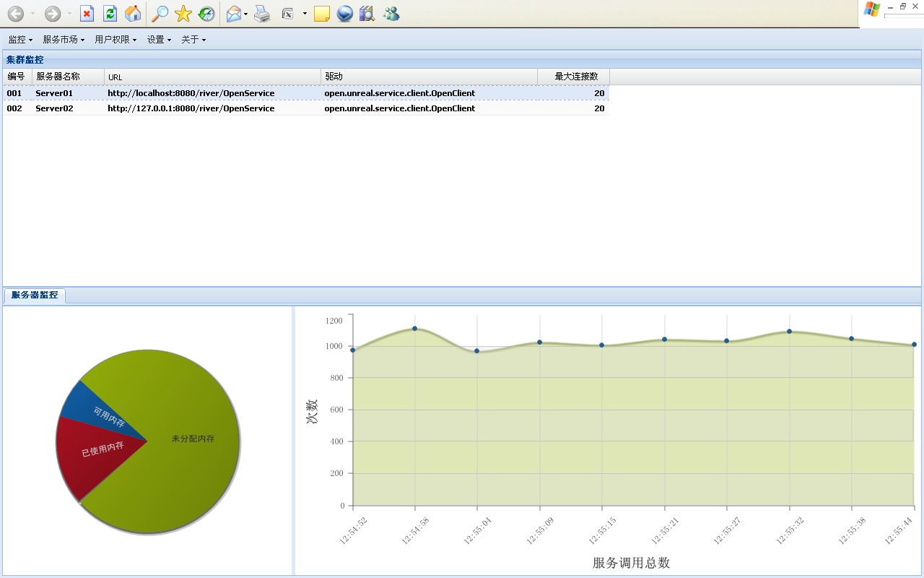Sort by the 服务器名称 column header
The image size is (924, 578).
(69, 77)
